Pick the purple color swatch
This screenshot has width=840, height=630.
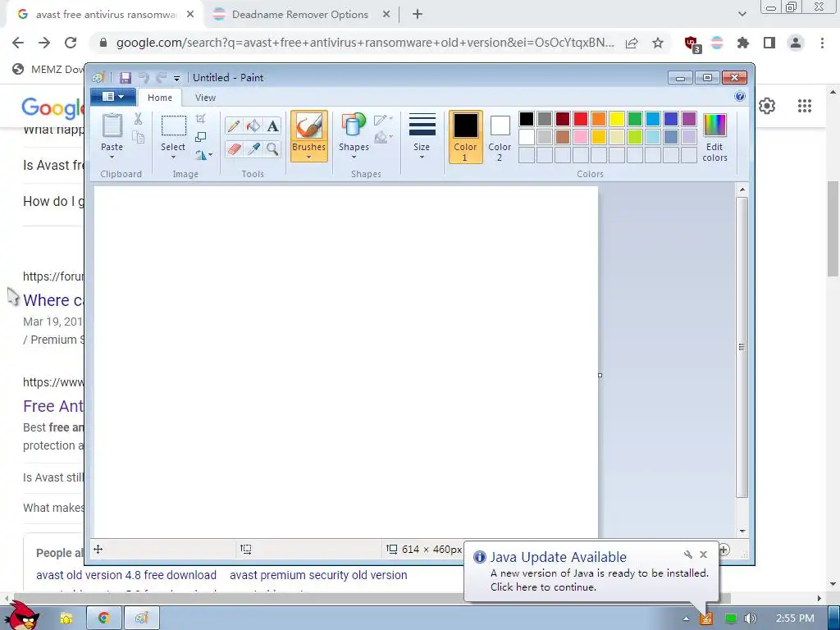click(x=689, y=119)
